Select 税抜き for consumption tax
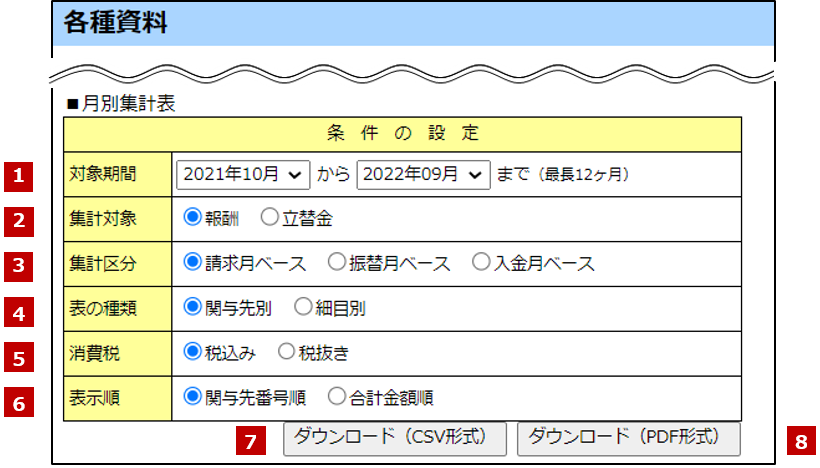 (x=286, y=352)
